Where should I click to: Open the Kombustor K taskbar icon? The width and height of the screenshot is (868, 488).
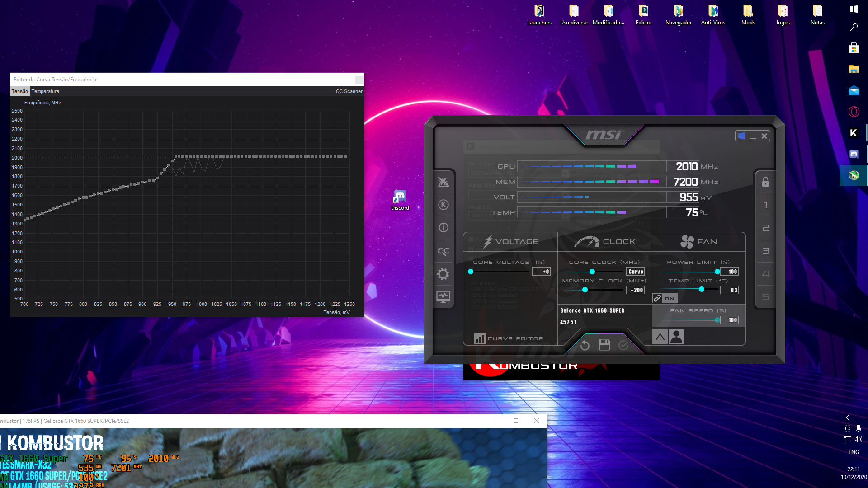click(x=854, y=133)
